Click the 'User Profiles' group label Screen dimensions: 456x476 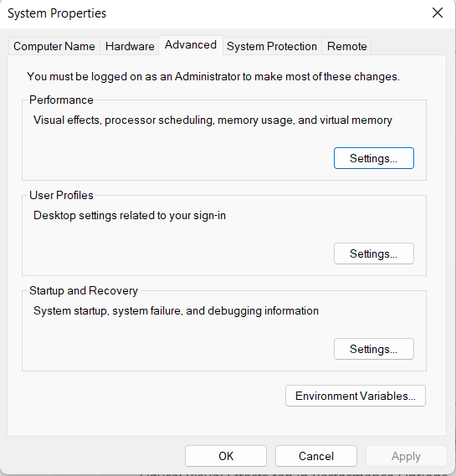pyautogui.click(x=61, y=195)
